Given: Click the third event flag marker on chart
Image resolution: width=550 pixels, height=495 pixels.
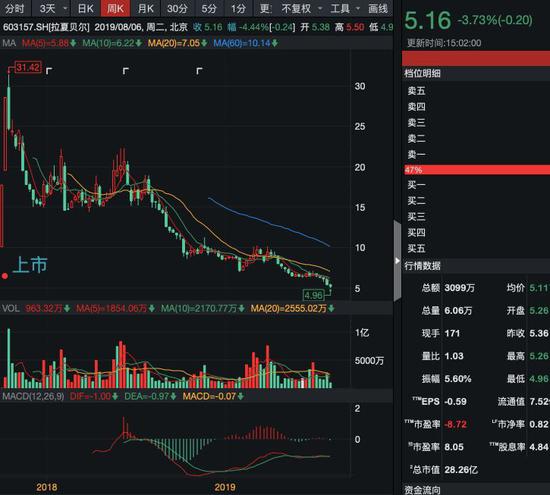Looking at the screenshot, I should (199, 71).
